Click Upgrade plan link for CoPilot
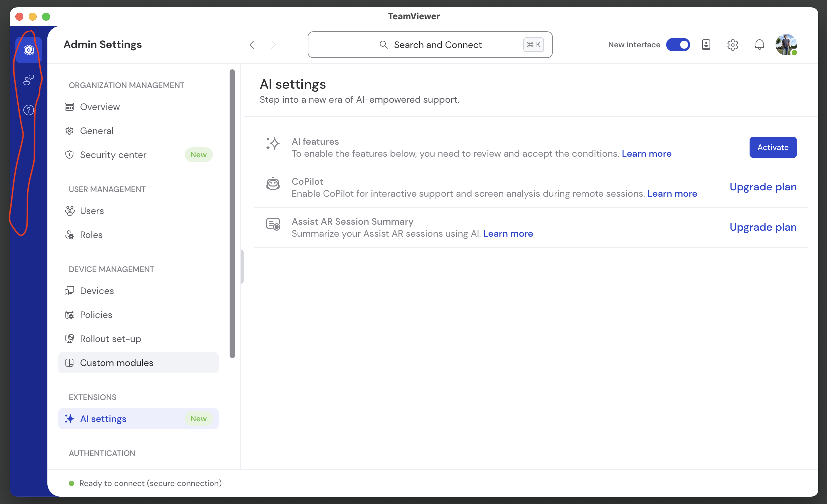Viewport: 827px width, 504px height. (763, 187)
